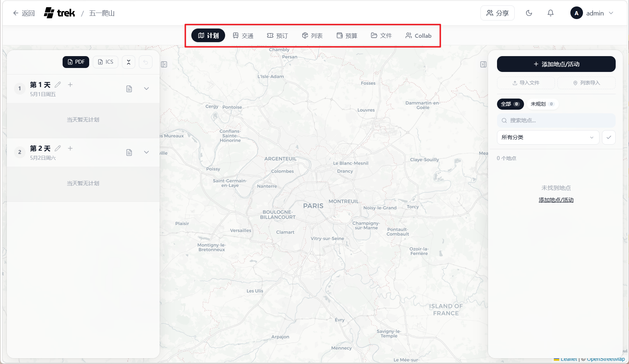Switch to the 交通 tab
Screen dimensions: 629x364
[x=243, y=36]
